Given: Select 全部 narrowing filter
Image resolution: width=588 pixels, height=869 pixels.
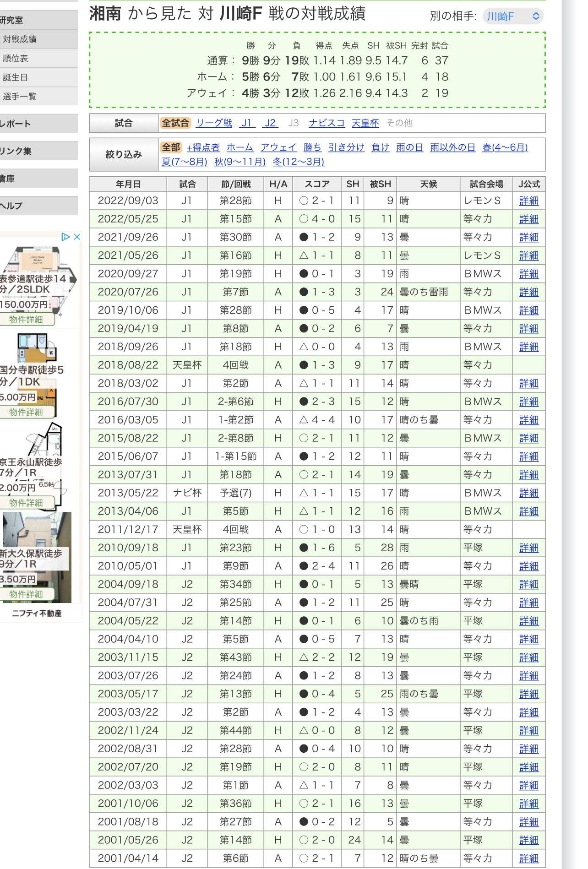Looking at the screenshot, I should (171, 147).
